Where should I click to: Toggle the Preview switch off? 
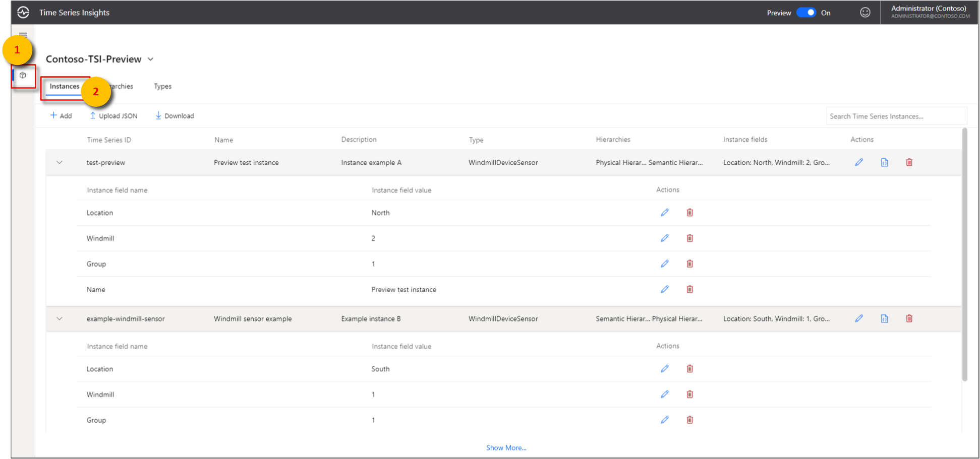pyautogui.click(x=806, y=13)
